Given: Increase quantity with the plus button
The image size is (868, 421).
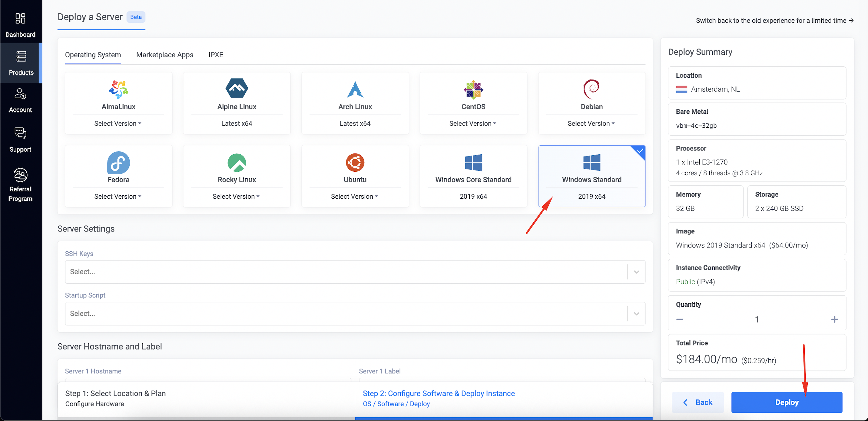Looking at the screenshot, I should tap(834, 319).
